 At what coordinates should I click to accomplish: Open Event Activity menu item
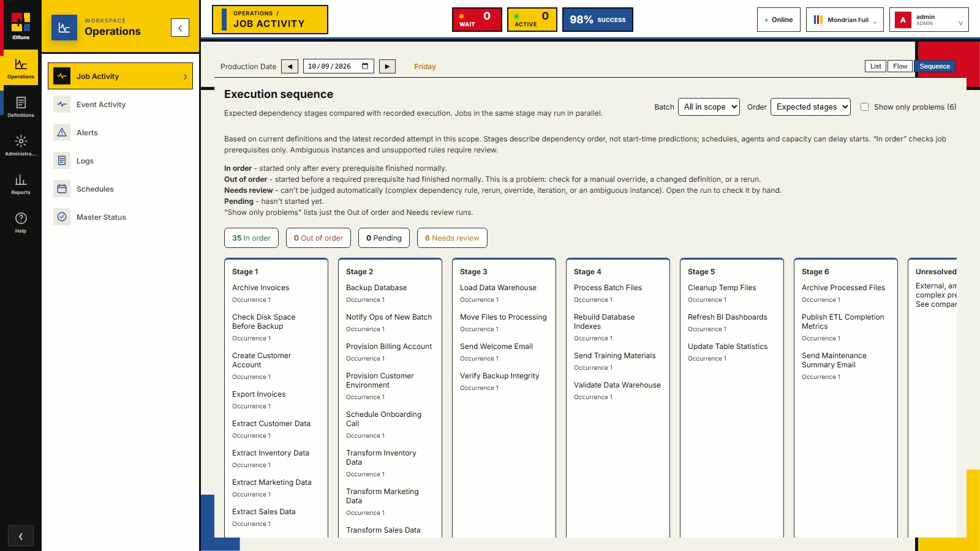click(121, 105)
